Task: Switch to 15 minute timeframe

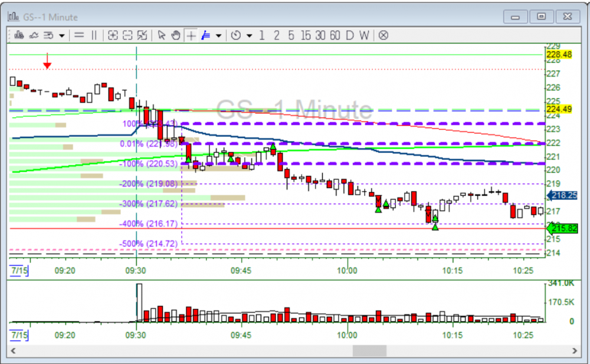Action: click(305, 35)
